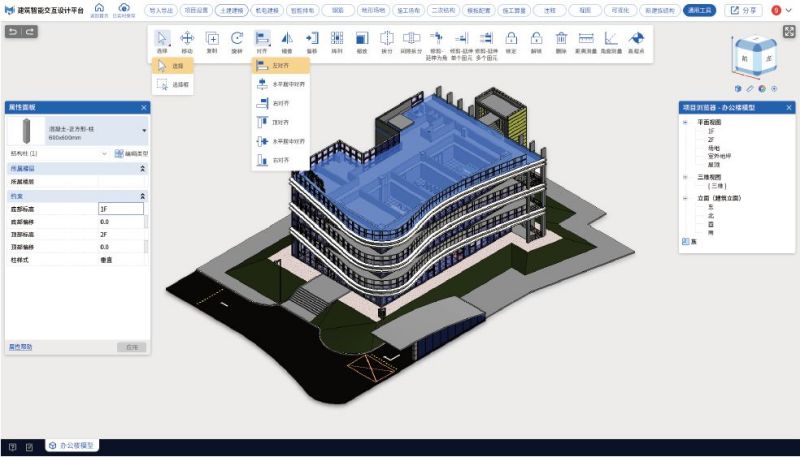Click the home icon in header
Image resolution: width=800 pixels, height=457 pixels.
tap(98, 9)
